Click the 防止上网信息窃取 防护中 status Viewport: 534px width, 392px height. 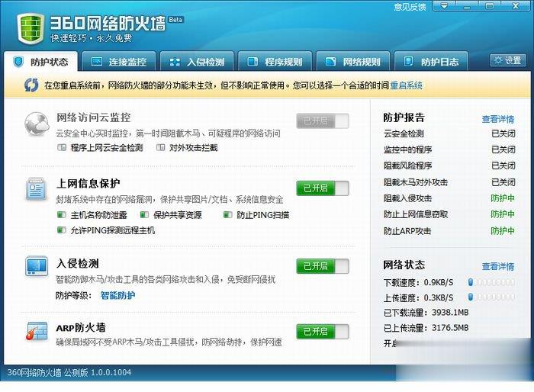[x=503, y=214]
